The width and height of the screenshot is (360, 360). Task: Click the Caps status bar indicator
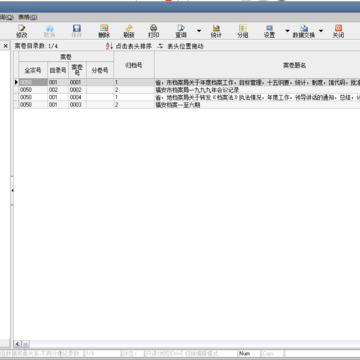point(272,353)
